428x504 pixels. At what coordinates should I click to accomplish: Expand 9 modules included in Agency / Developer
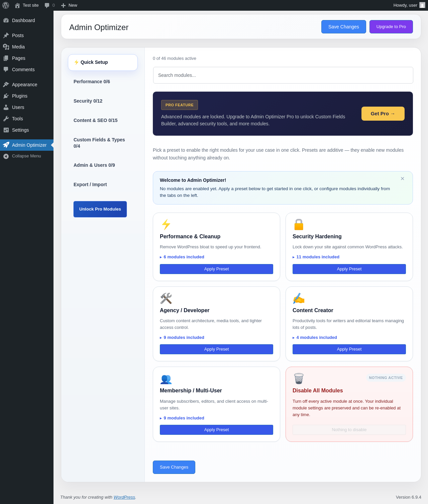pyautogui.click(x=182, y=338)
